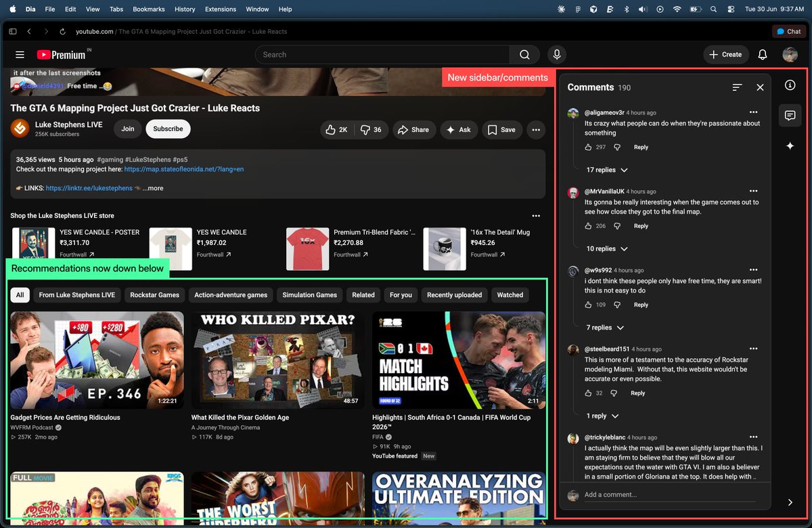Open the Create dropdown button

pyautogui.click(x=726, y=55)
